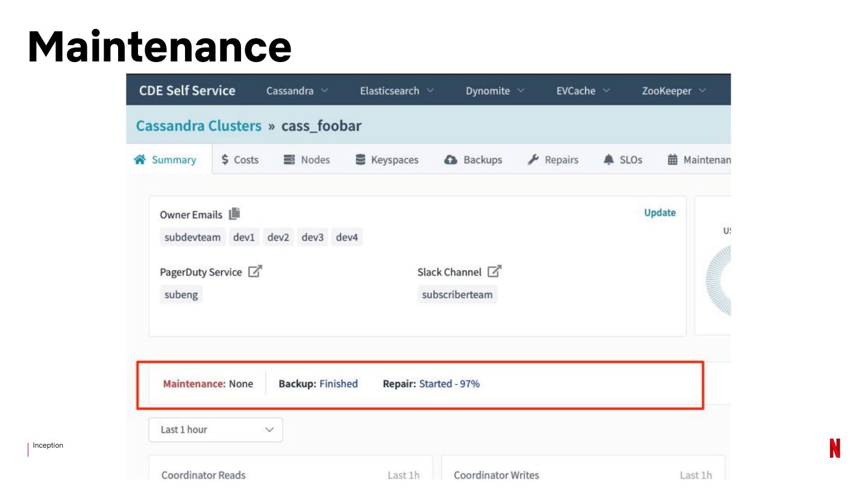Follow the Cassandra Clusters breadcrumb link
868x488 pixels.
coord(198,126)
